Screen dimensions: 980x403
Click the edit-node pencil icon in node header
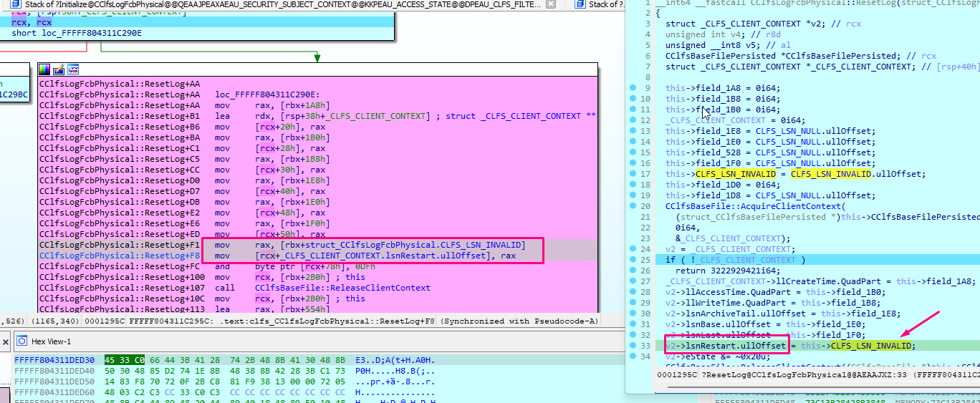pos(59,69)
